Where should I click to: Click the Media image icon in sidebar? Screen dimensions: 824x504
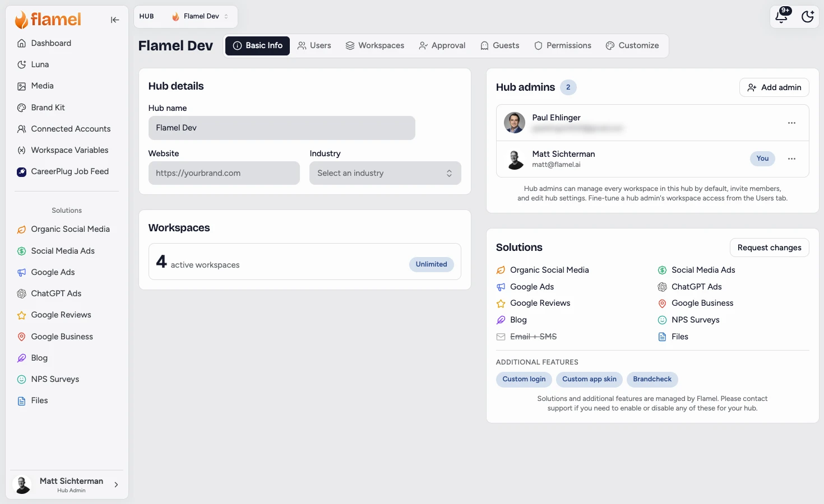[x=21, y=86]
